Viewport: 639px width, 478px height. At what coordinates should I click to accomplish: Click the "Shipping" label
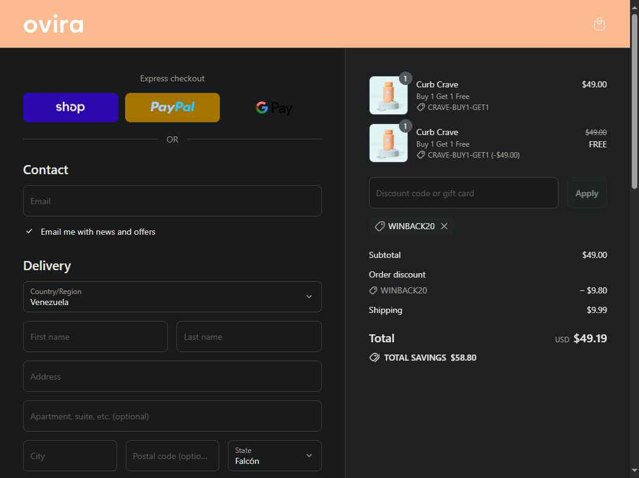pos(386,310)
